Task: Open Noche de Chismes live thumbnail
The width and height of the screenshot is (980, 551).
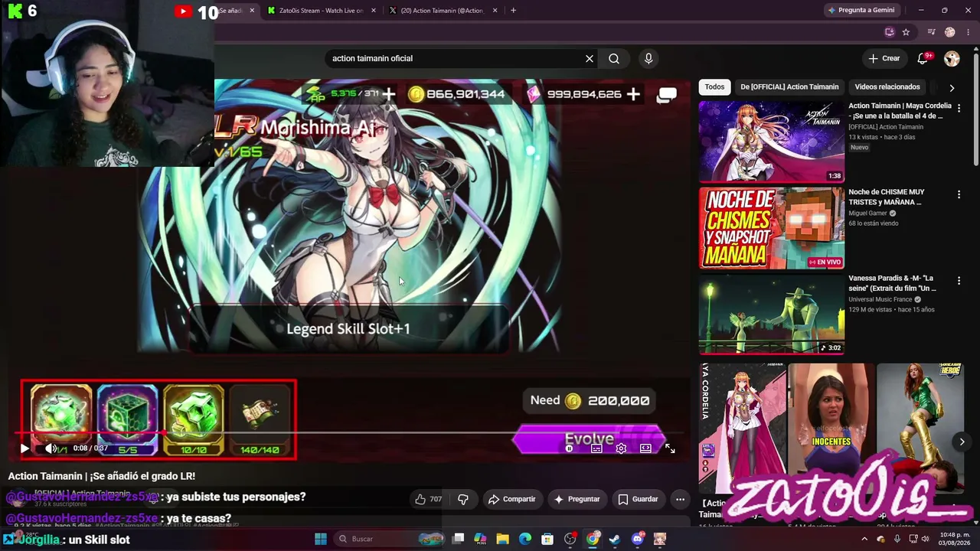Action: (771, 228)
